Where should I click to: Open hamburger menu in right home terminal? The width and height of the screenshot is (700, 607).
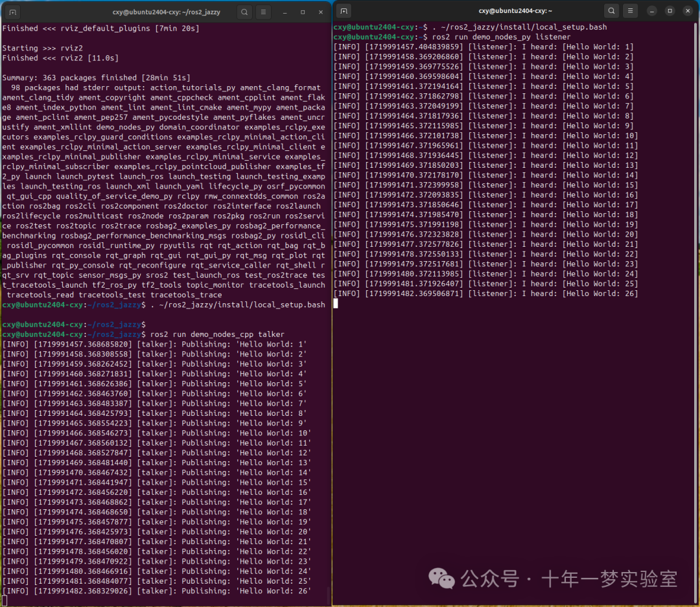click(x=631, y=11)
